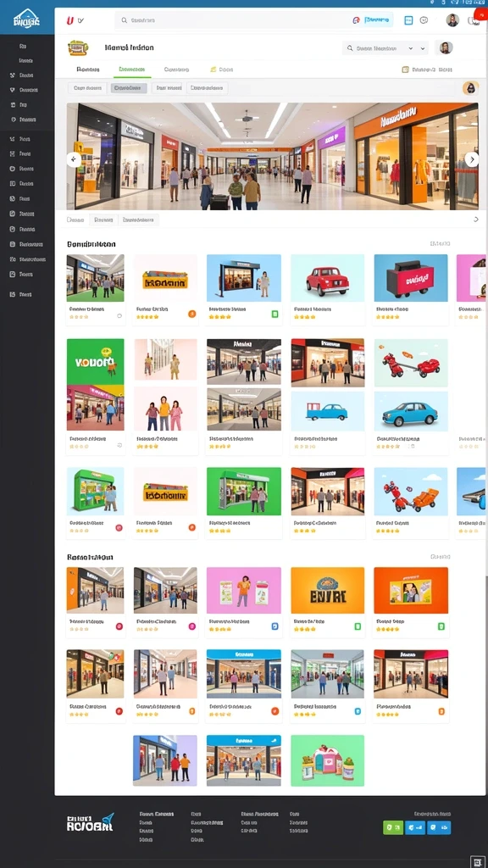488x868 pixels.
Task: Open the first dropdown chevron in the secondary search field
Action: click(411, 48)
